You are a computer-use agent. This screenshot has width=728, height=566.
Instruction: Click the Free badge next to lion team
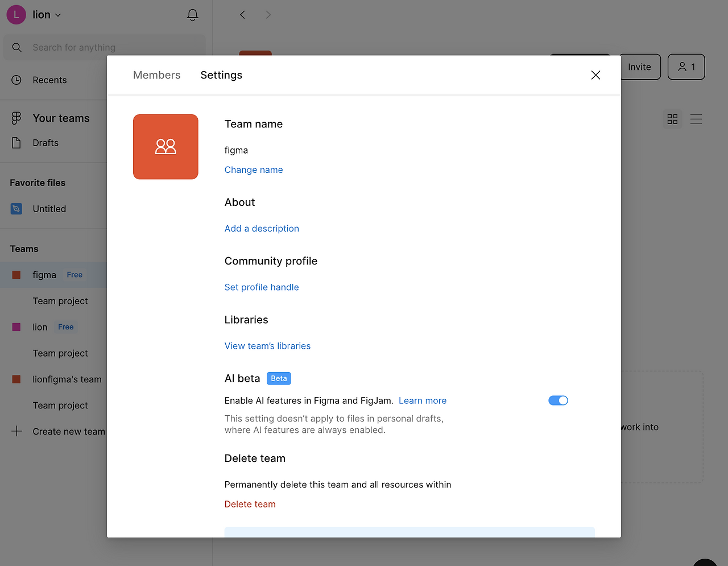pyautogui.click(x=66, y=327)
